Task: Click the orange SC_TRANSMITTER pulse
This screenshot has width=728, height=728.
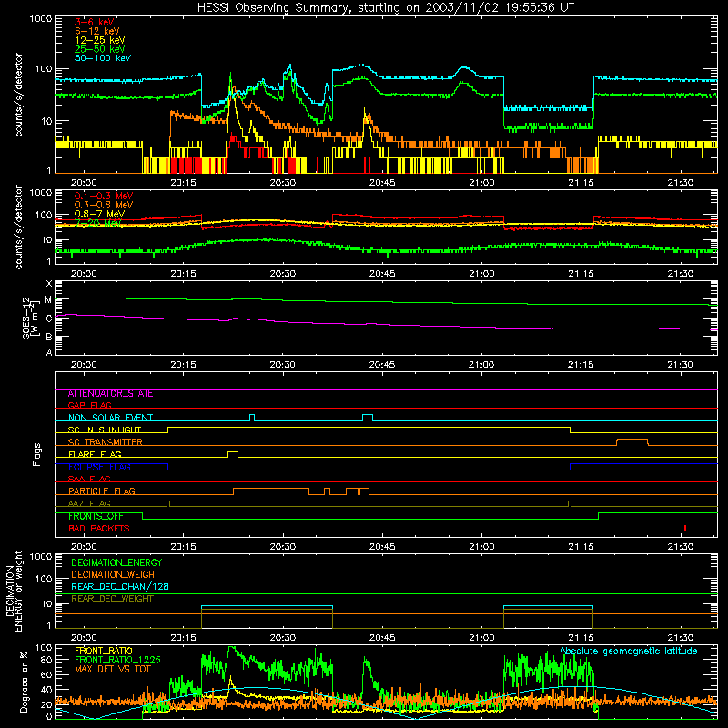Action: coord(632,442)
